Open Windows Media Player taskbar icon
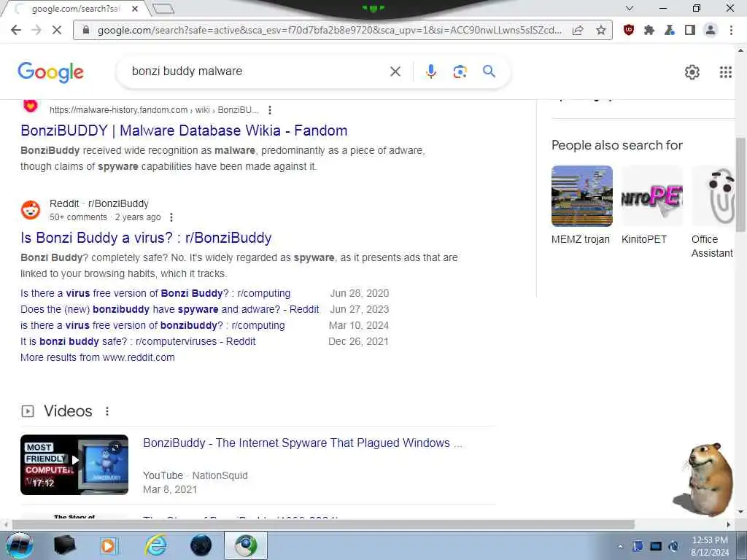This screenshot has width=747, height=560. pos(109,545)
